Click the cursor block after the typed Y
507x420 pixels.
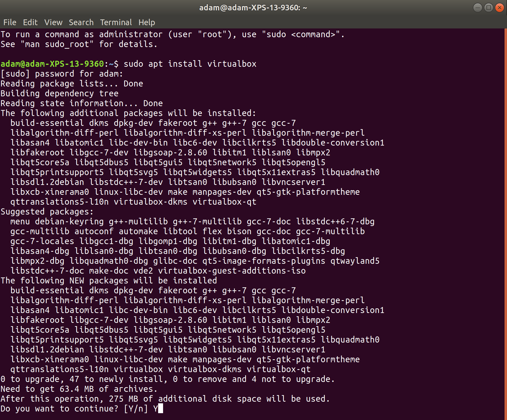coord(161,409)
